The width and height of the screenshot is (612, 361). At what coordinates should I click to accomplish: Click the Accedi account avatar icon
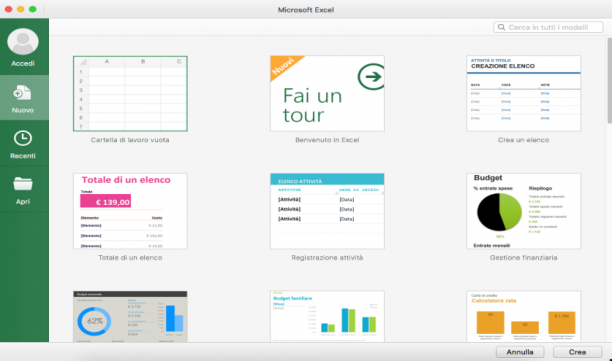23,41
